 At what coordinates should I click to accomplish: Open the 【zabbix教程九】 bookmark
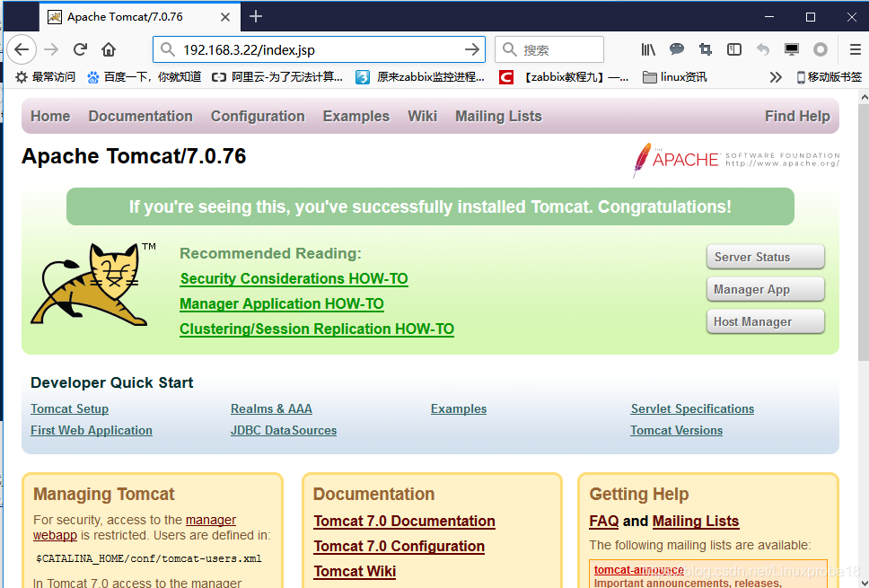click(x=564, y=77)
